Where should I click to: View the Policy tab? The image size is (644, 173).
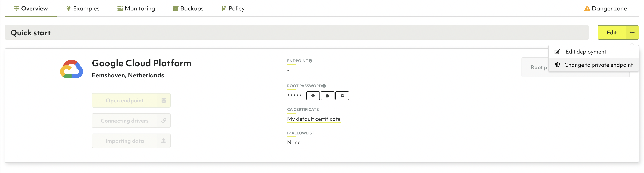233,8
